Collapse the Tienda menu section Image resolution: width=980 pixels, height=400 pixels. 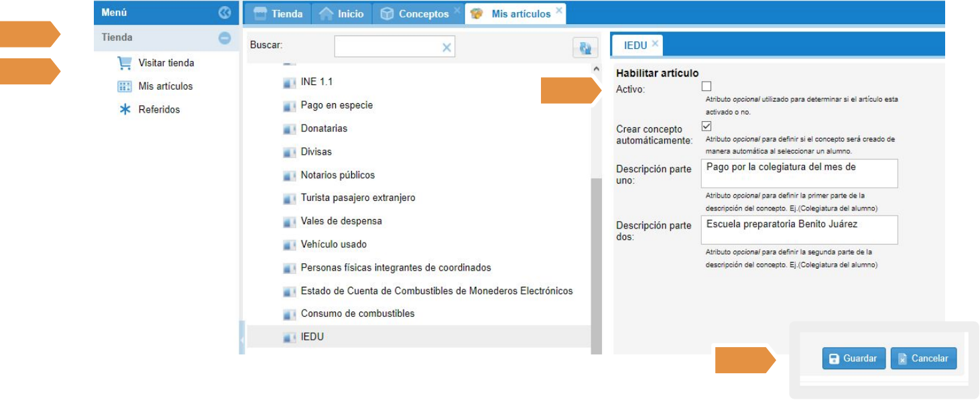point(225,38)
